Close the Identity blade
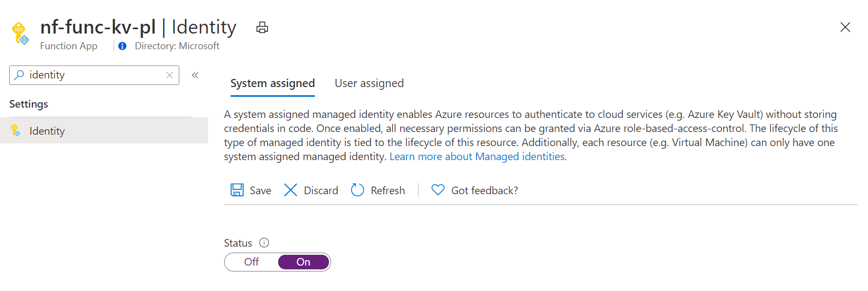Viewport: 868px width, 291px height. point(845,27)
